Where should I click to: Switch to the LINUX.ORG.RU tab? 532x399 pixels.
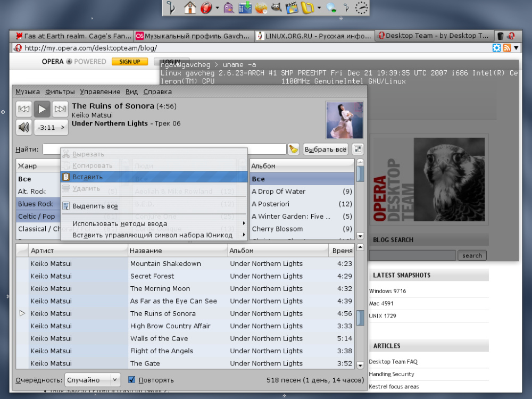coord(314,36)
